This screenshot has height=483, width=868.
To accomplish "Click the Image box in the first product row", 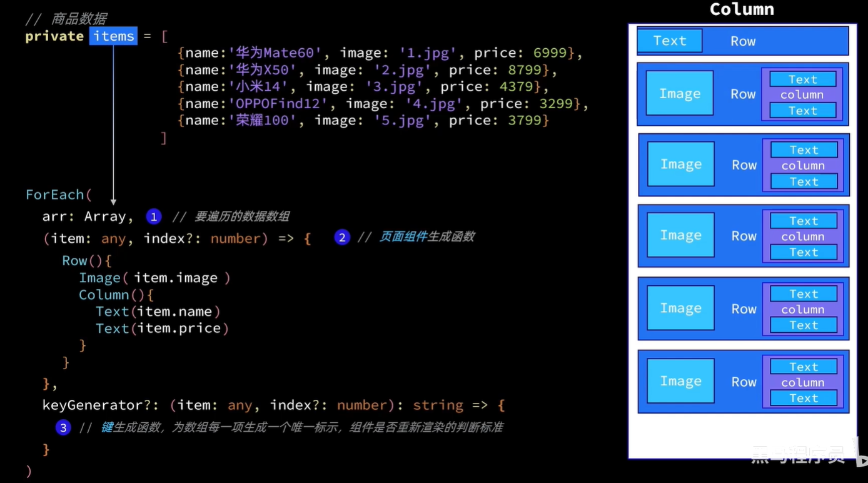I will 679,93.
